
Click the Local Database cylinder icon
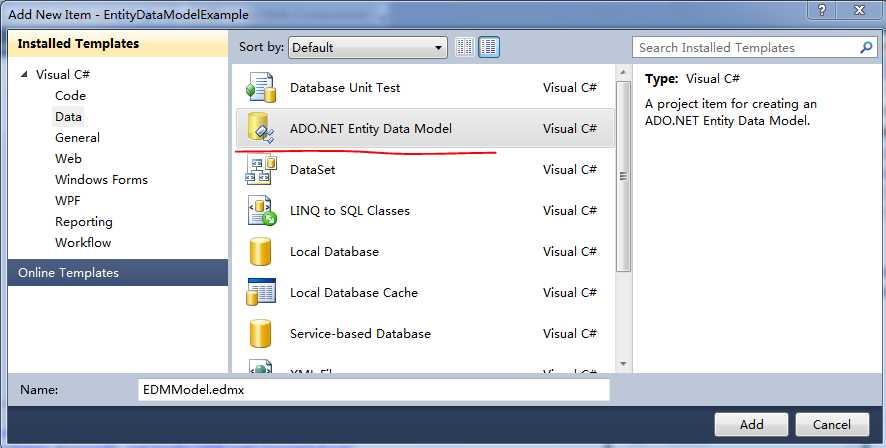[260, 251]
